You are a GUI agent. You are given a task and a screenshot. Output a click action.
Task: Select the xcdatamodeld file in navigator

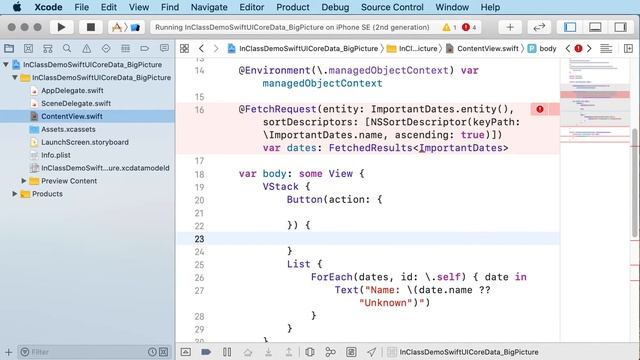(x=105, y=168)
